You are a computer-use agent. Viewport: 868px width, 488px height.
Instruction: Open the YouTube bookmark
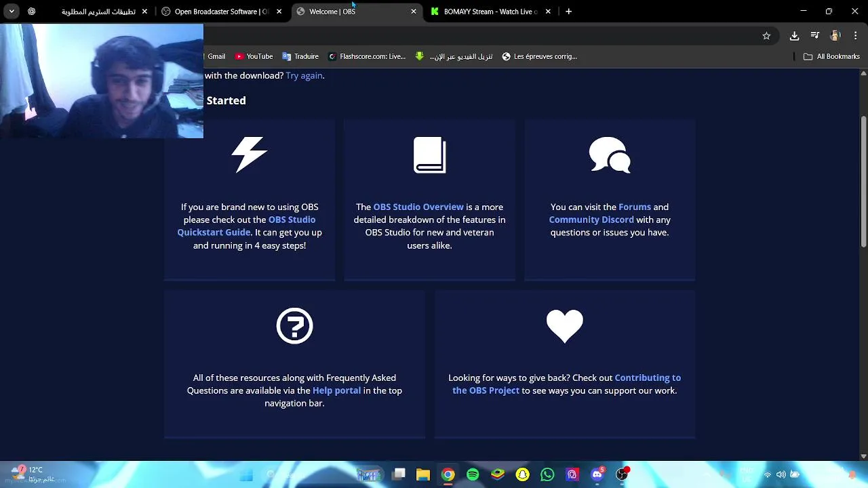[254, 56]
